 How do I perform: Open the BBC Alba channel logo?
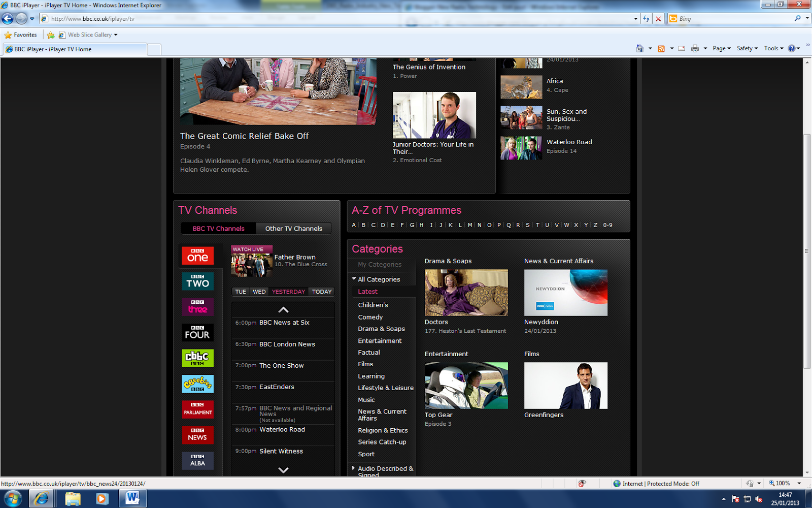(197, 461)
